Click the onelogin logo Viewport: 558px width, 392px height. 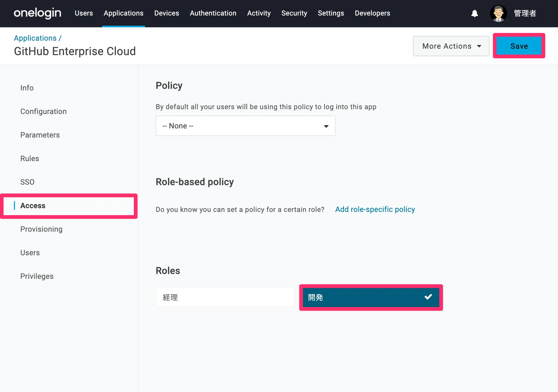(37, 13)
